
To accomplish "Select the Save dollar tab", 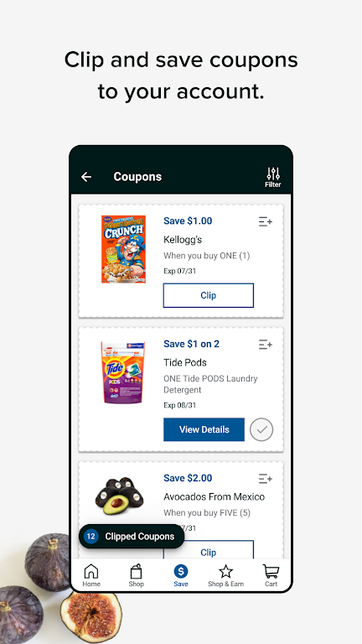I will pos(181,575).
